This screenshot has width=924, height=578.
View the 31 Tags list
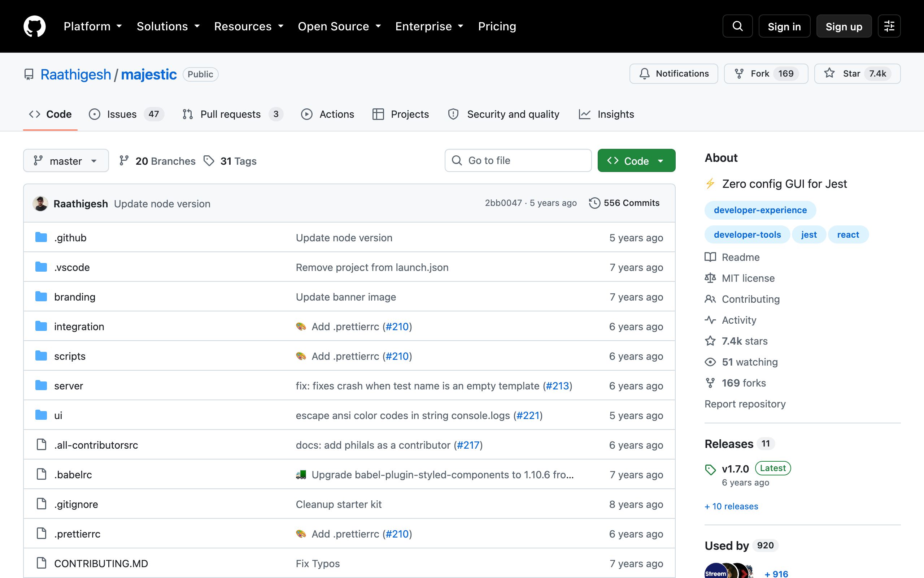tap(230, 161)
